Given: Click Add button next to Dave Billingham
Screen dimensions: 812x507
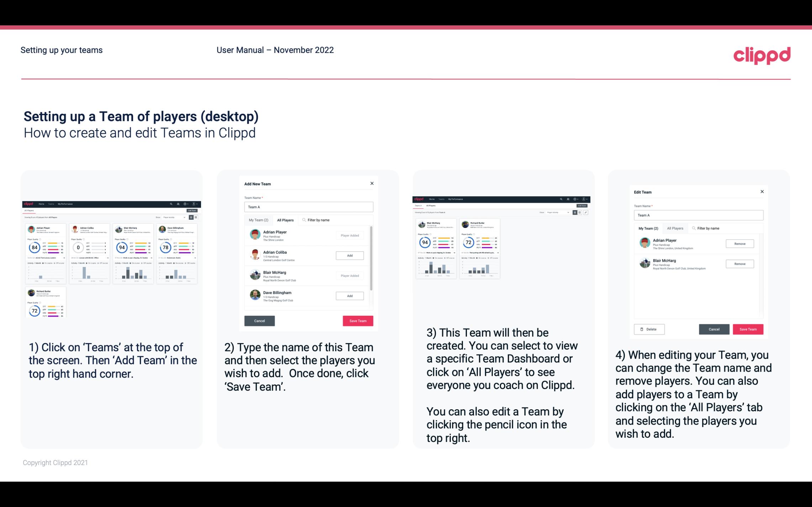Looking at the screenshot, I should tap(349, 295).
